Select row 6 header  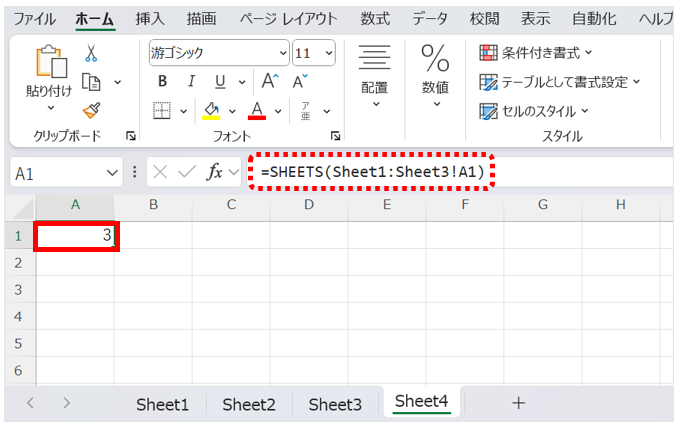tap(18, 370)
